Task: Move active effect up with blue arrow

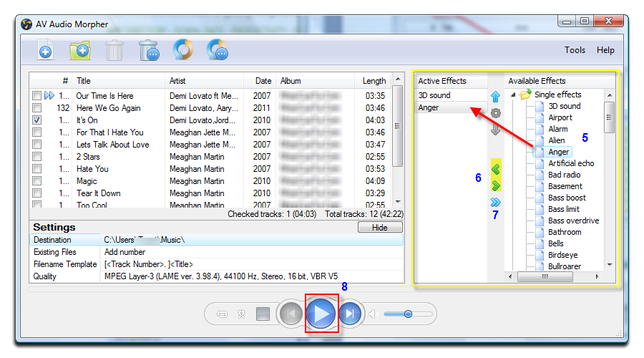Action: (x=495, y=97)
